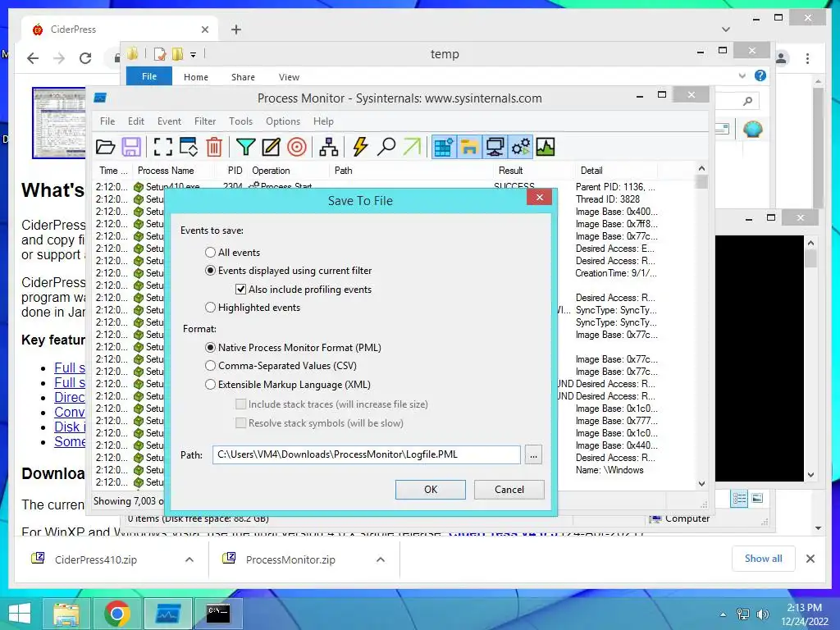
Task: Click the Path text field
Action: coord(367,454)
